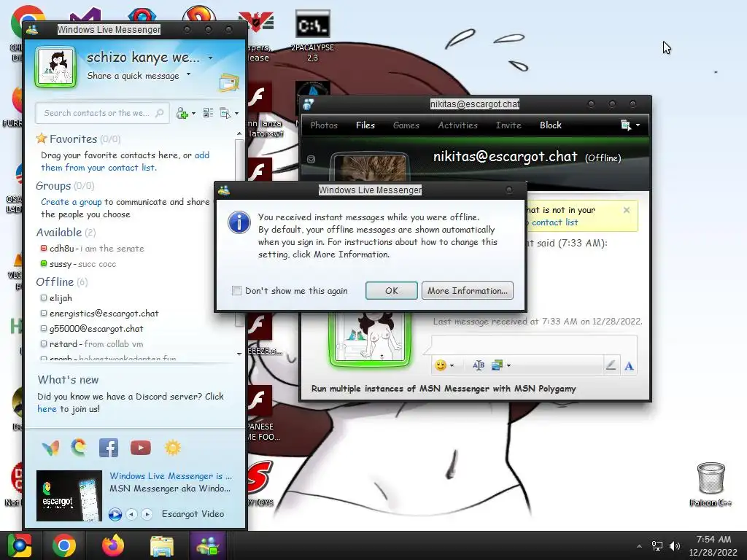Screen dimensions: 747x560
Task: Click the font style icon in chat
Action: tap(479, 365)
